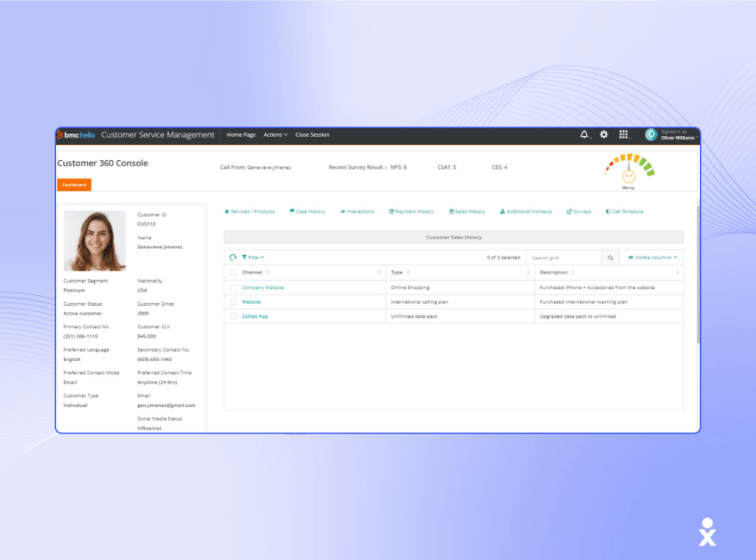Viewport: 756px width, 560px height.
Task: Open the settings gear icon
Action: (x=604, y=134)
